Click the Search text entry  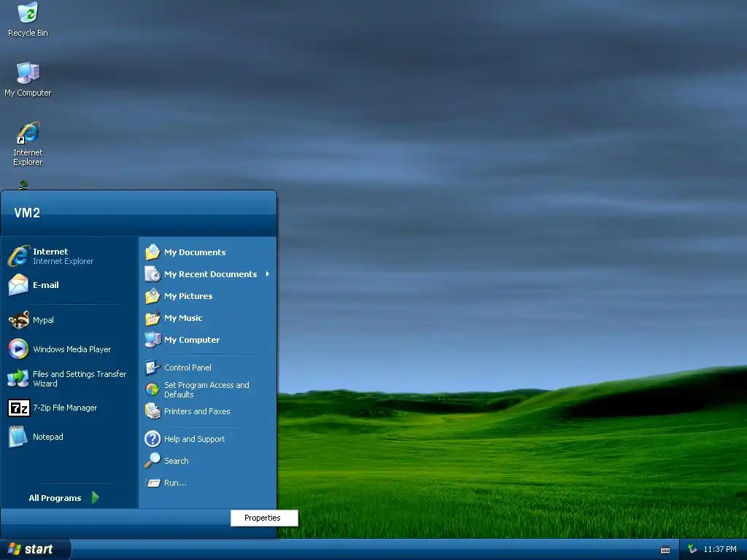(177, 461)
